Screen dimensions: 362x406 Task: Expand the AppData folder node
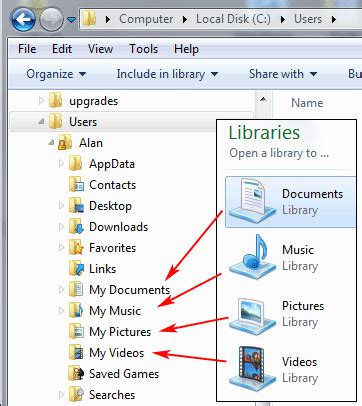click(61, 163)
